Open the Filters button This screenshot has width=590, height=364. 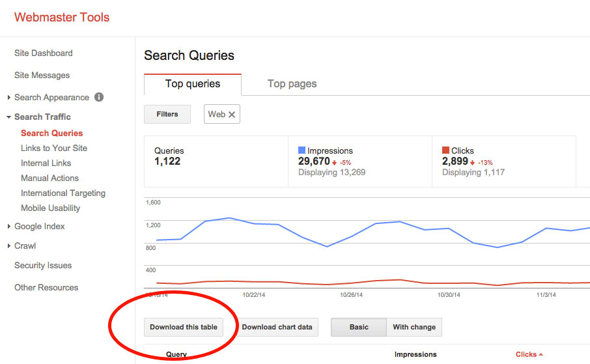click(167, 115)
